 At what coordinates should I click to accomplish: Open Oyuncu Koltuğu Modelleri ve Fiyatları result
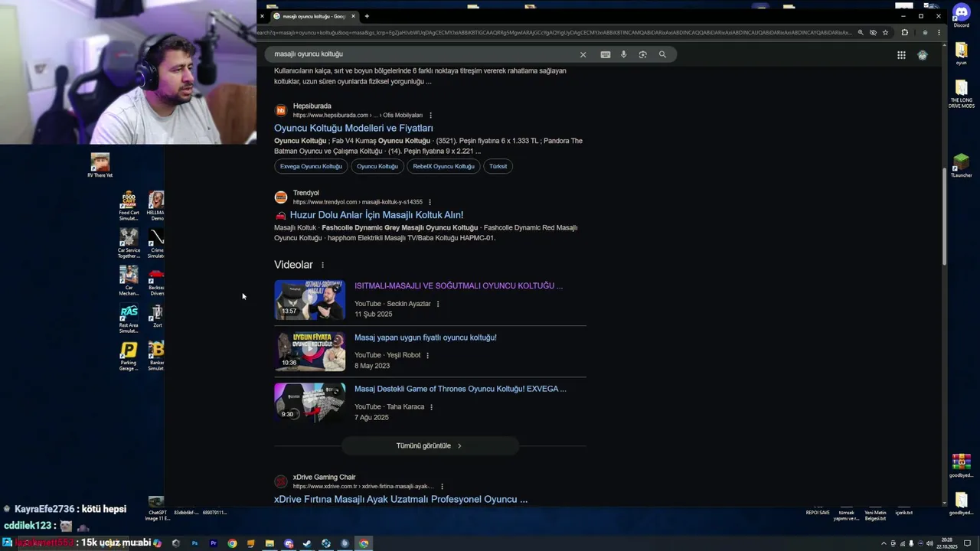(x=354, y=128)
